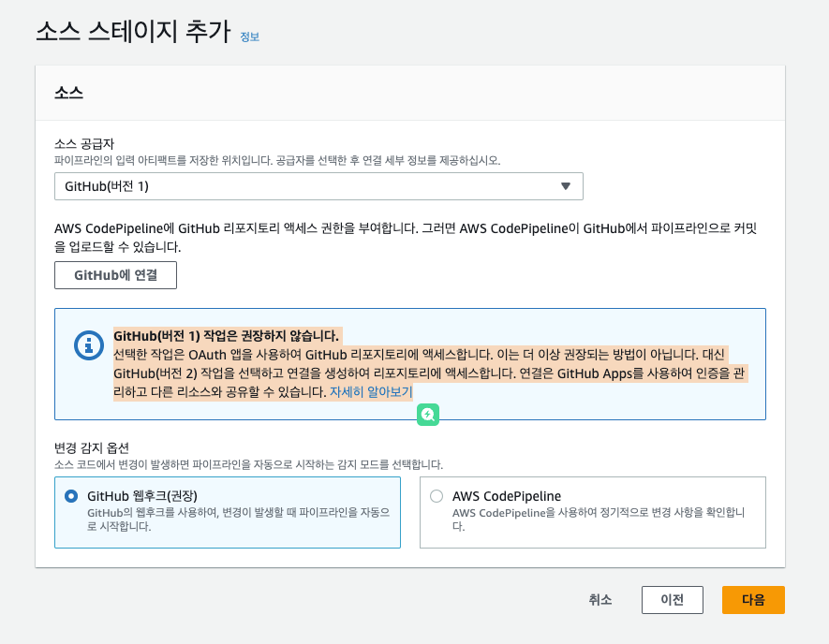The image size is (829, 644).
Task: Click the 파이프라인의 입력 아티팩트 helper text
Action: pos(277,160)
